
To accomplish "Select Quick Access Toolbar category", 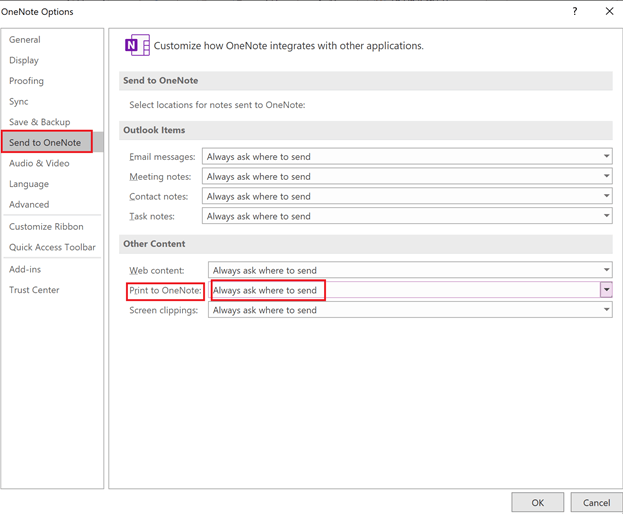I will click(52, 247).
